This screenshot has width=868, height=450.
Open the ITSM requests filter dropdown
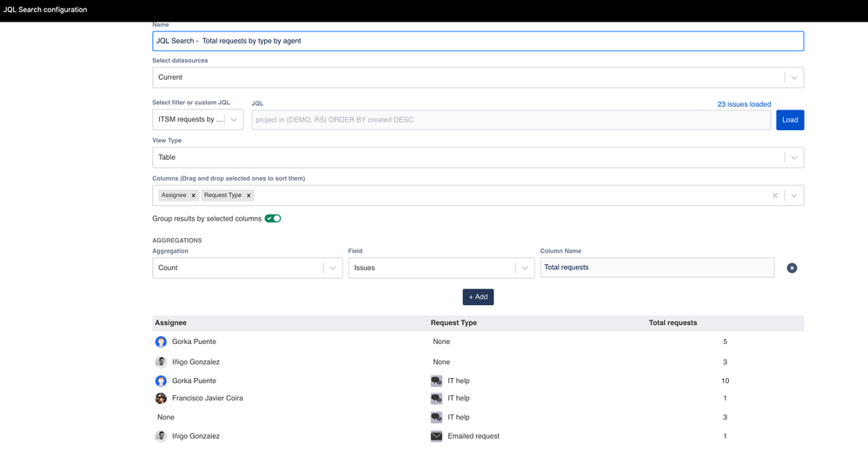(x=198, y=120)
